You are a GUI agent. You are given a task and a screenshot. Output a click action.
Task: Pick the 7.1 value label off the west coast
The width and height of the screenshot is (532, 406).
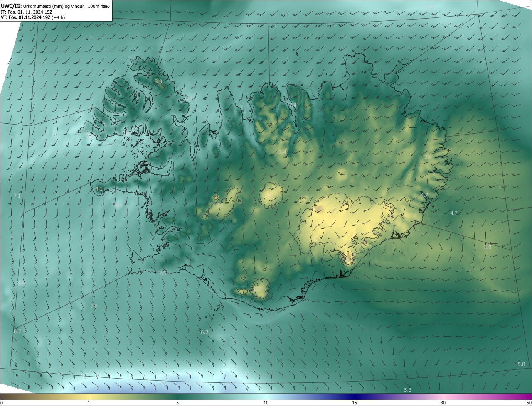click(17, 196)
